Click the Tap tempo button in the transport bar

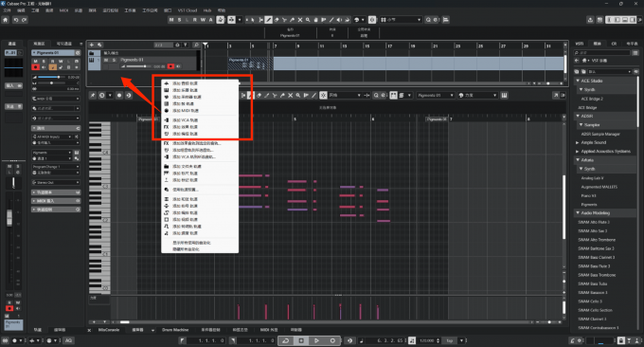(450, 340)
